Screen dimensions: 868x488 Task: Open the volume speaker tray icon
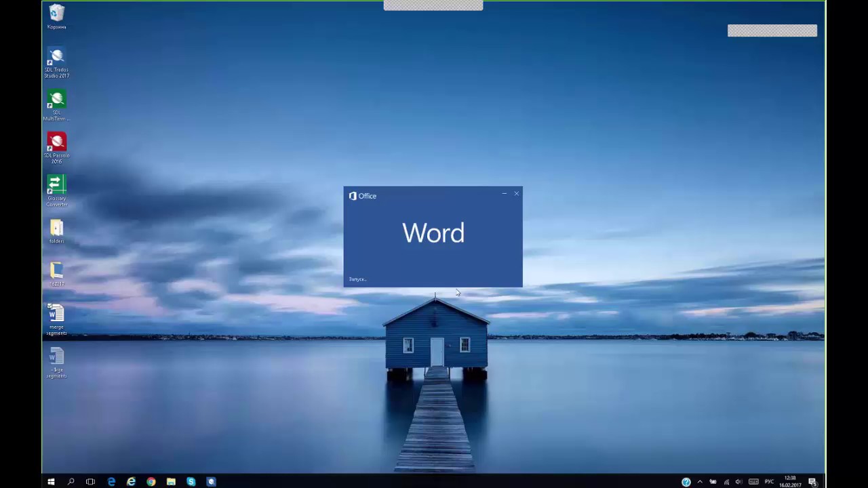pos(738,482)
